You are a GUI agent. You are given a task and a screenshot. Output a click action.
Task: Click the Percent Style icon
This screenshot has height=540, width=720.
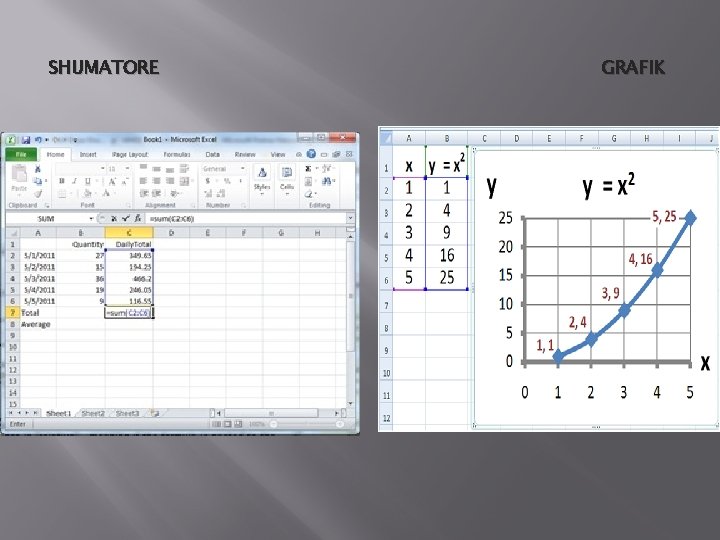(x=226, y=181)
